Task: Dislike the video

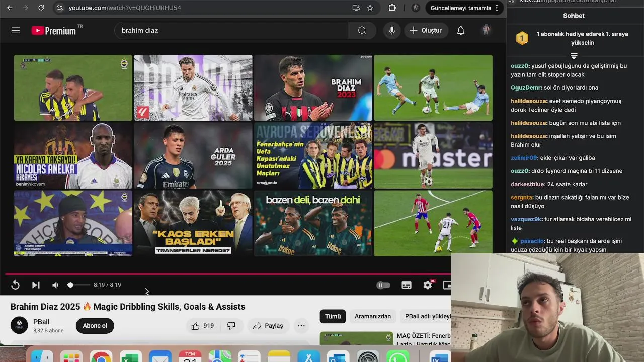Action: (231, 326)
